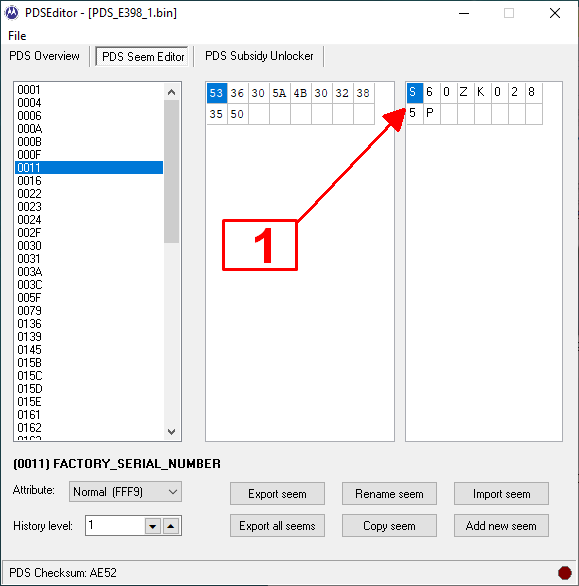This screenshot has width=579, height=586.
Task: Click Add new seem button
Action: click(501, 526)
